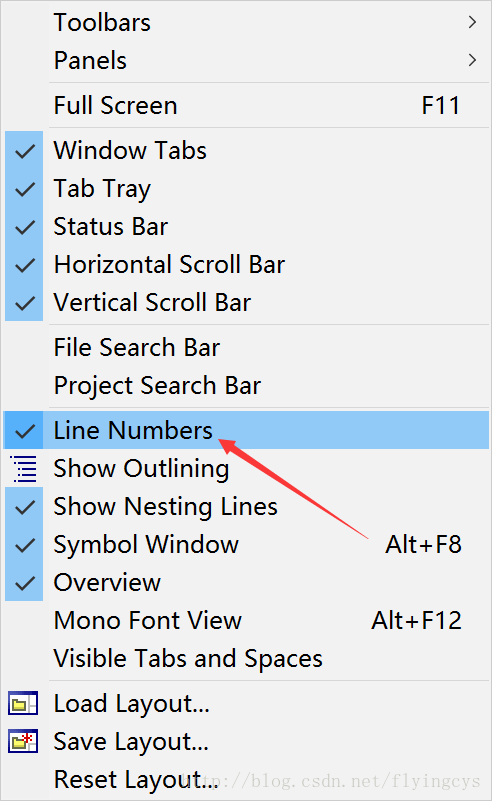Expand the Toolbars submenu arrow
This screenshot has width=492, height=801.
[x=472, y=22]
